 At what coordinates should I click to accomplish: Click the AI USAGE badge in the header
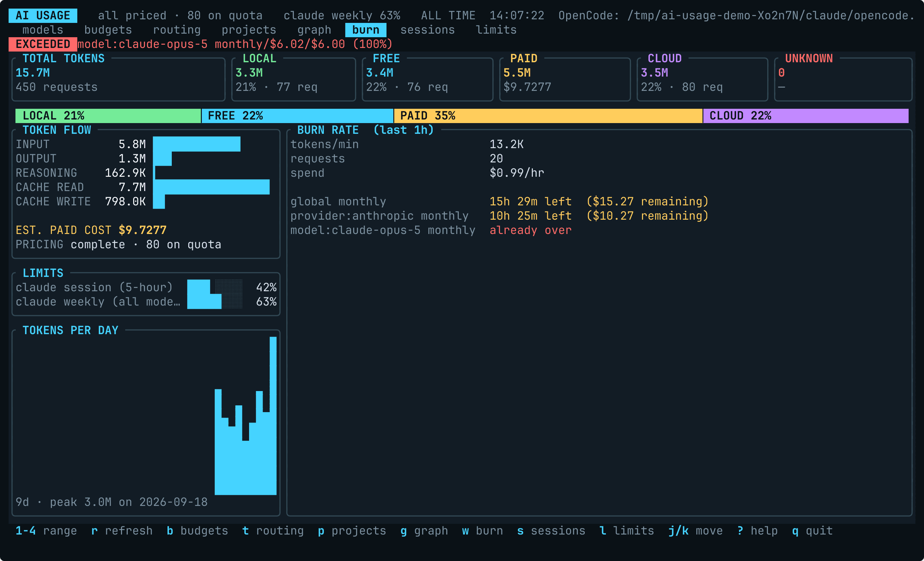click(x=43, y=16)
